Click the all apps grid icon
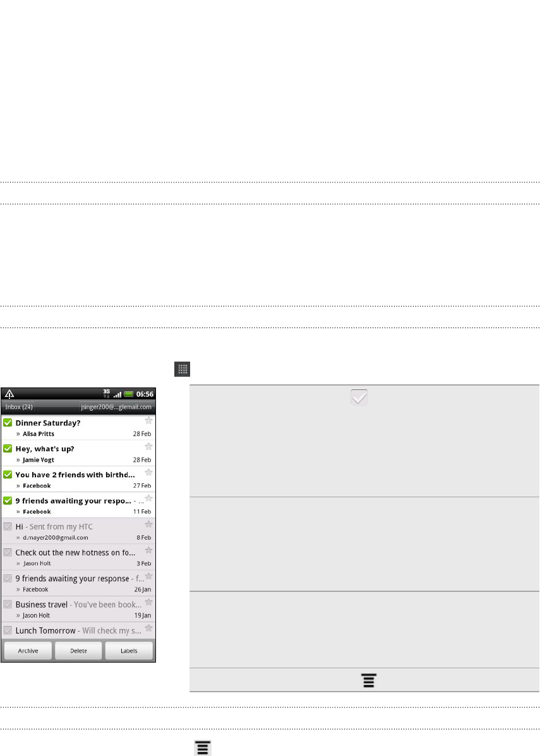 [x=182, y=369]
